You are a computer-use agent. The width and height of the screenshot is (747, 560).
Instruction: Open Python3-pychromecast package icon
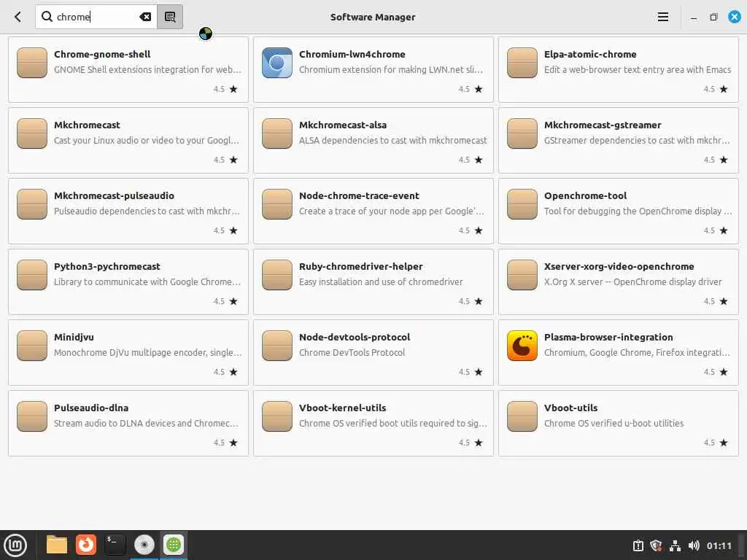point(32,275)
